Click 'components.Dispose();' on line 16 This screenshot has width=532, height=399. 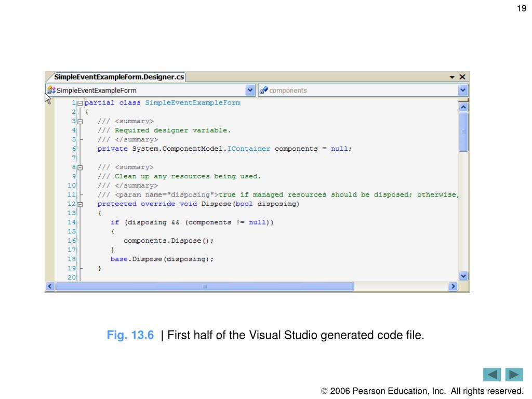coord(169,241)
